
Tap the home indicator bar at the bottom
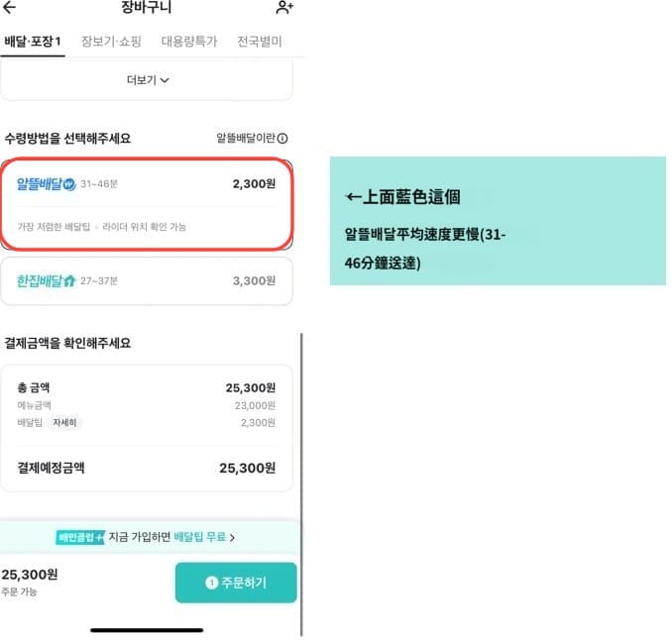coord(147,630)
